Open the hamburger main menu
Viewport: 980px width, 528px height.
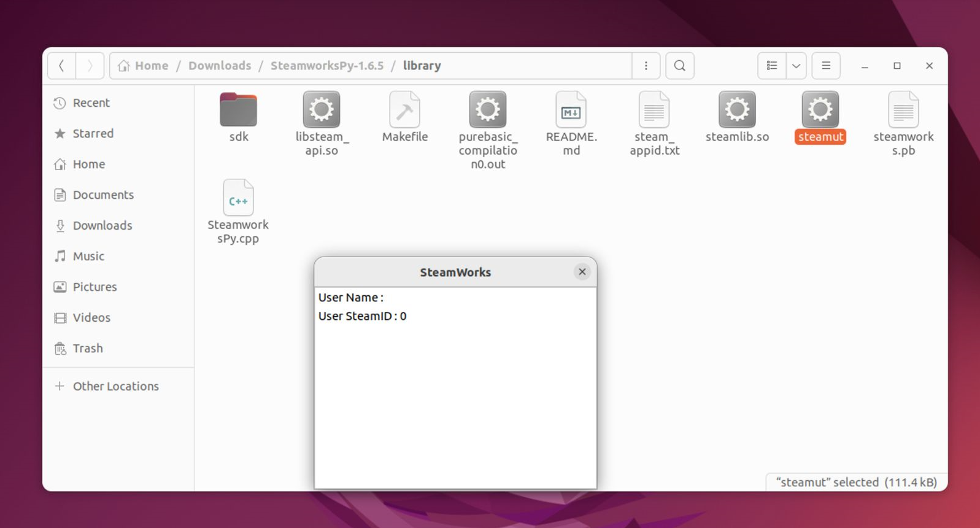pyautogui.click(x=826, y=66)
